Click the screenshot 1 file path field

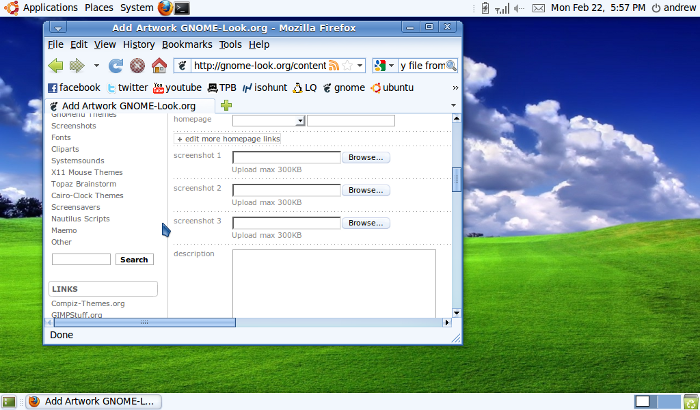287,158
